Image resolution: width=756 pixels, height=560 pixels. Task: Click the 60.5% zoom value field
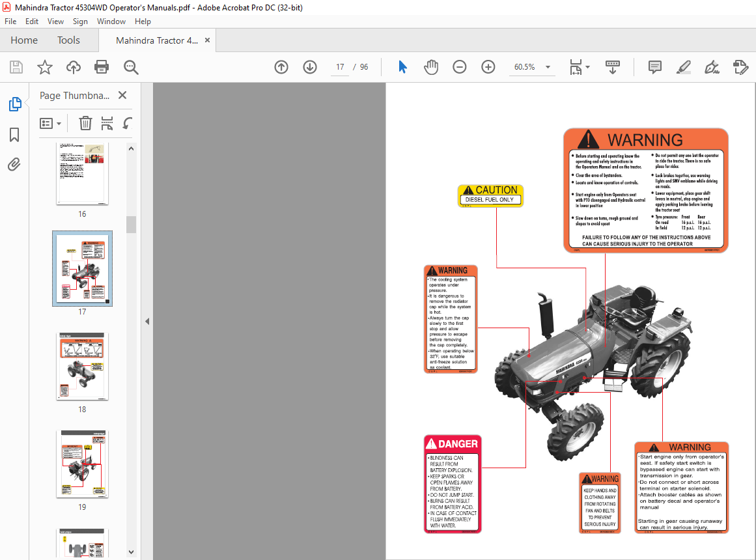[524, 67]
